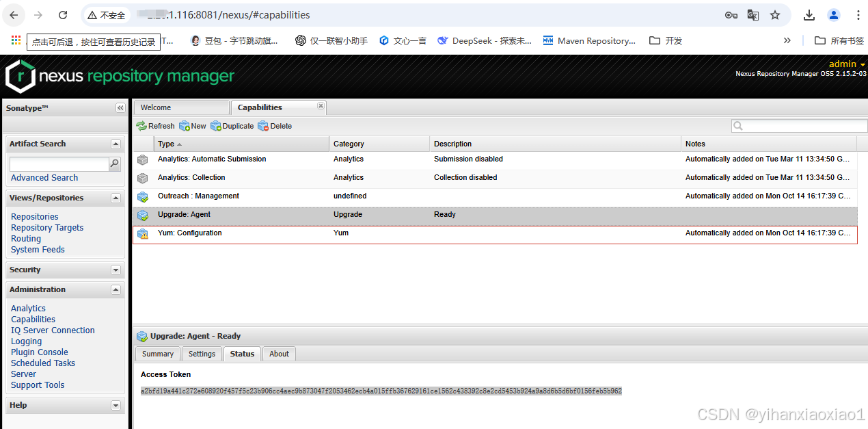Screen dimensions: 868x429
Task: Click Upgrade: Agent row status icon
Action: point(143,216)
